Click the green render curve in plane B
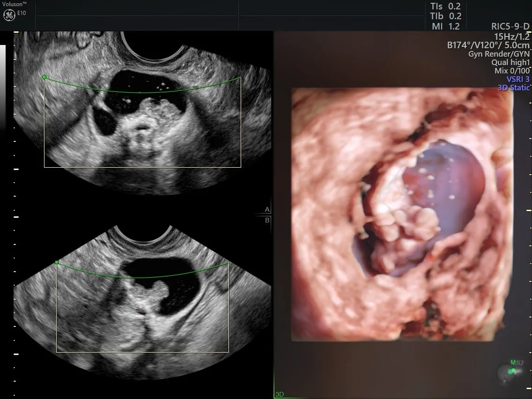The image size is (532, 399). [x=140, y=277]
